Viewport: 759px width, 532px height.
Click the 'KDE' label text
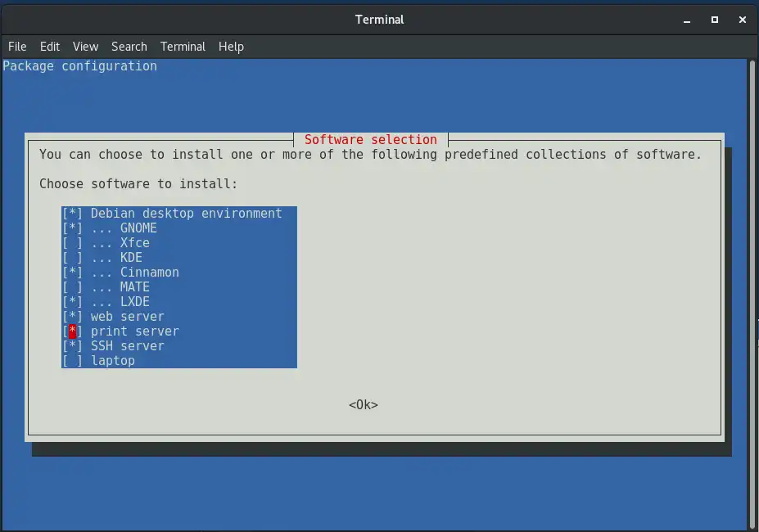point(131,258)
